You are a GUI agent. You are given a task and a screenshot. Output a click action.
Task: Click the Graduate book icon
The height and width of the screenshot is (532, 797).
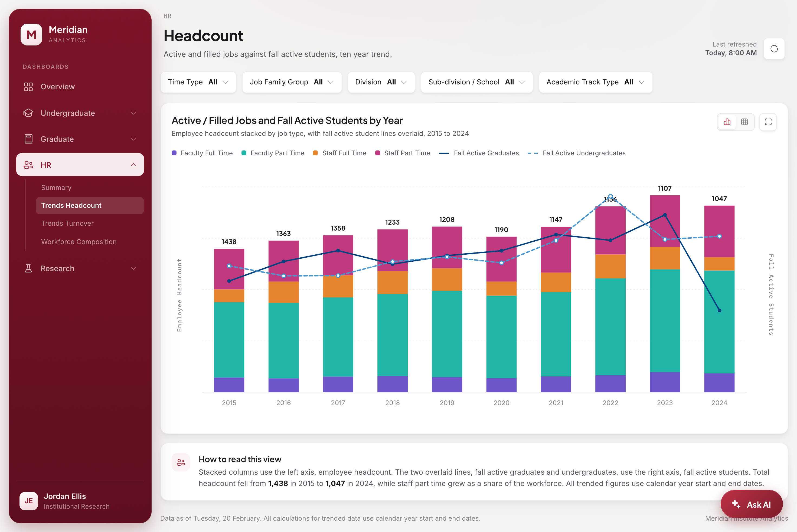point(28,139)
